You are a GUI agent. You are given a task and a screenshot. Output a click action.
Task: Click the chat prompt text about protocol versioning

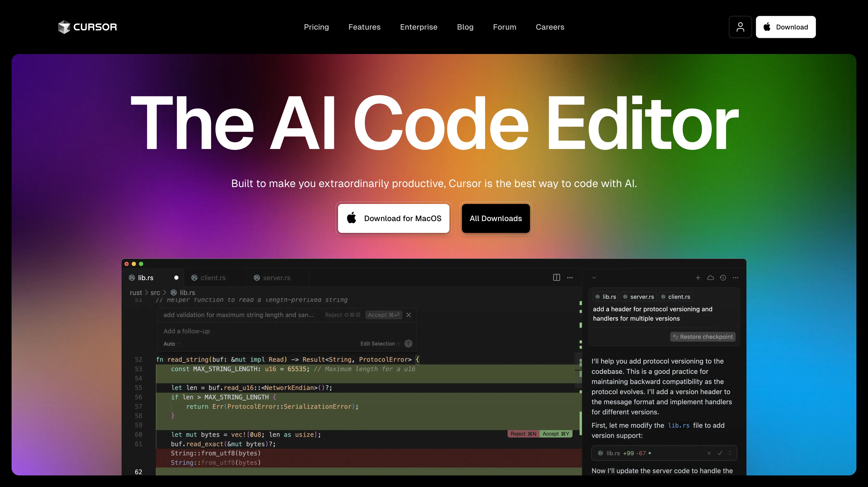652,314
